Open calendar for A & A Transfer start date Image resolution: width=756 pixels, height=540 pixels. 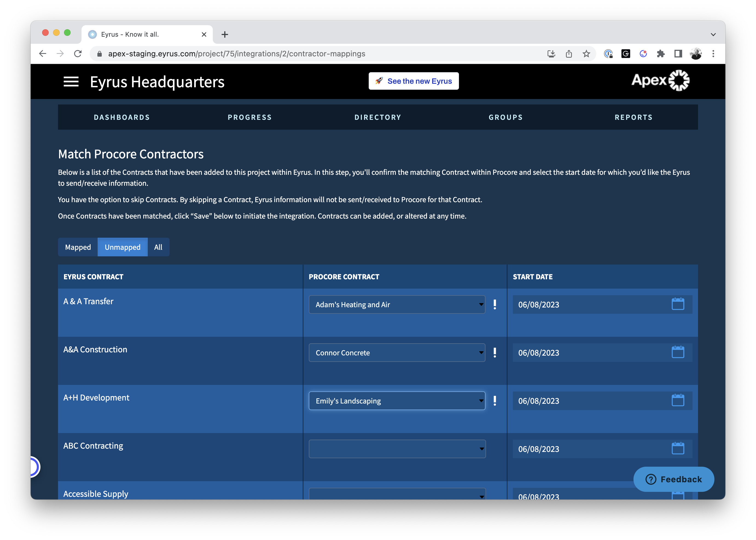tap(678, 304)
